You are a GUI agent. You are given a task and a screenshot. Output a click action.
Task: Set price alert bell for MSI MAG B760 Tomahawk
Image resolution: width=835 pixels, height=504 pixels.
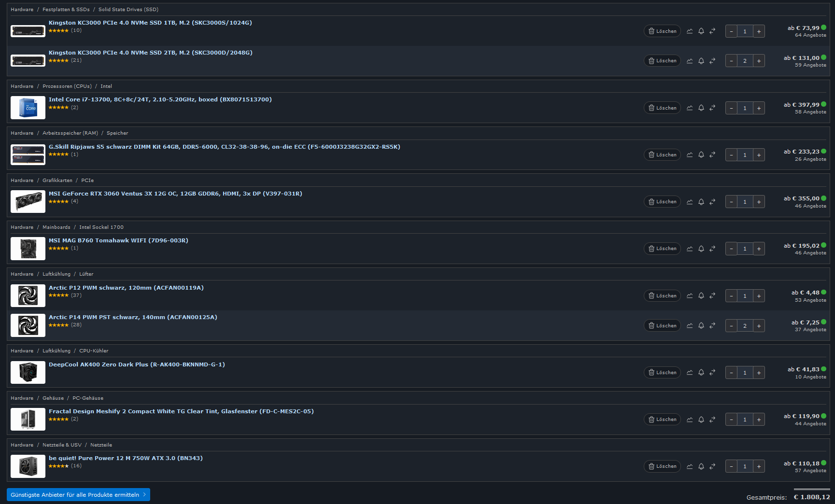701,249
